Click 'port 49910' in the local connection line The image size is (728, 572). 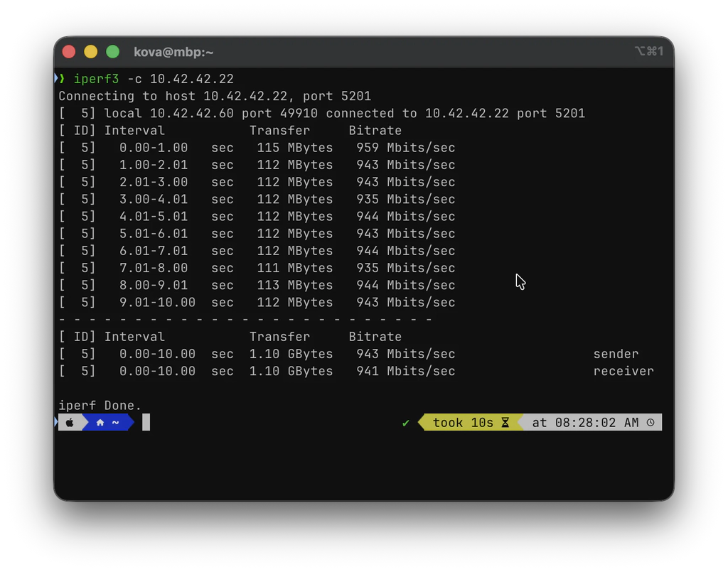(x=279, y=113)
